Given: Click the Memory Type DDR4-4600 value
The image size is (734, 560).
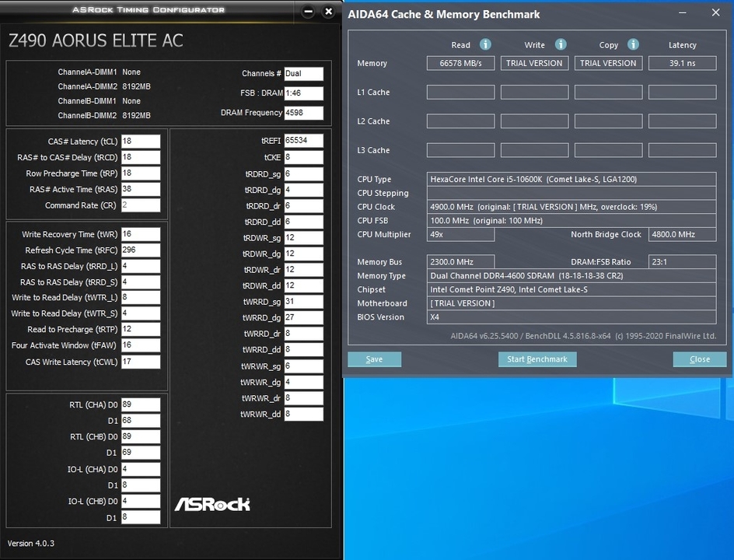Looking at the screenshot, I should 571,276.
